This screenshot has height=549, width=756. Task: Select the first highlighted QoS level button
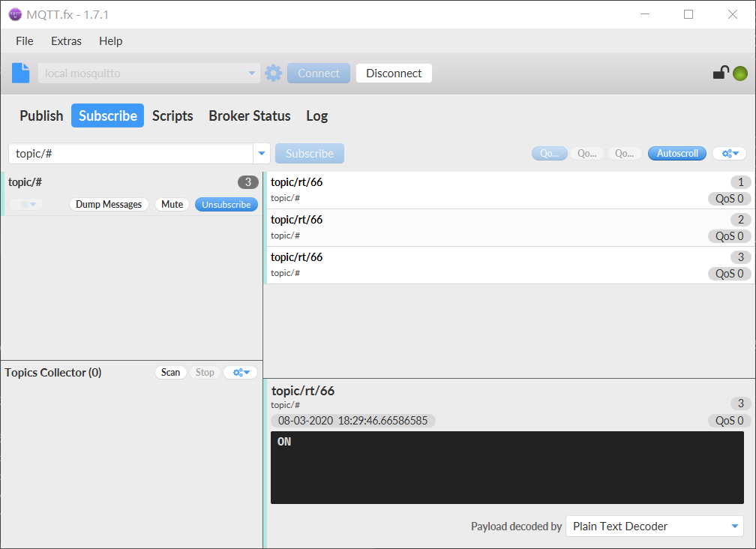(549, 153)
